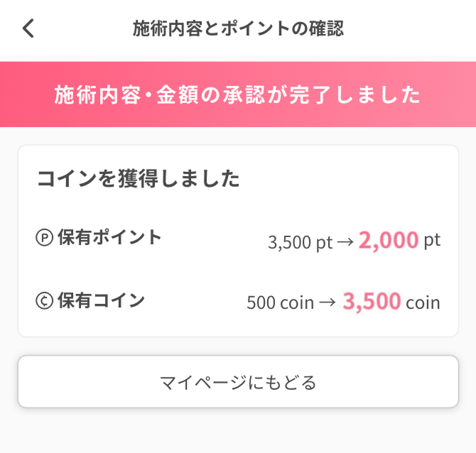Click the highlighted 2,000 points value
The image size is (476, 453).
[388, 241]
